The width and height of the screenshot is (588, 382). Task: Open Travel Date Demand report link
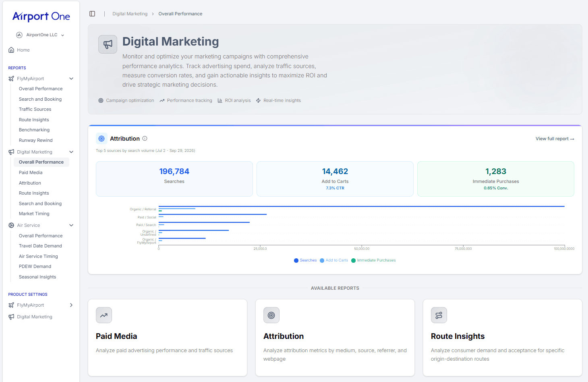click(x=40, y=246)
